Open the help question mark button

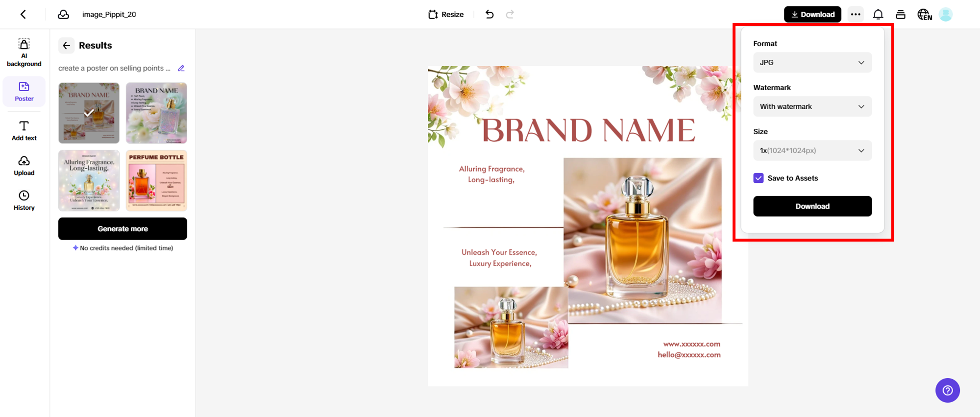(x=948, y=391)
